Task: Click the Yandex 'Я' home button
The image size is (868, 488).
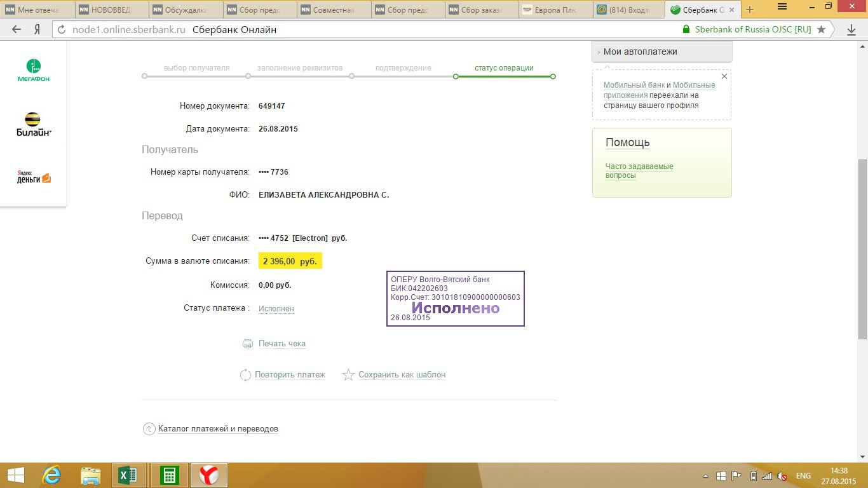Action: [38, 30]
